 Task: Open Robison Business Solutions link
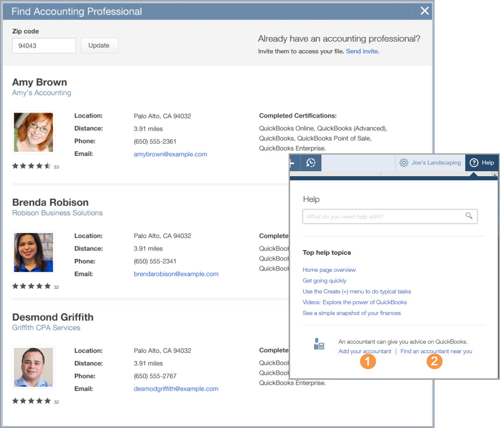click(x=57, y=213)
